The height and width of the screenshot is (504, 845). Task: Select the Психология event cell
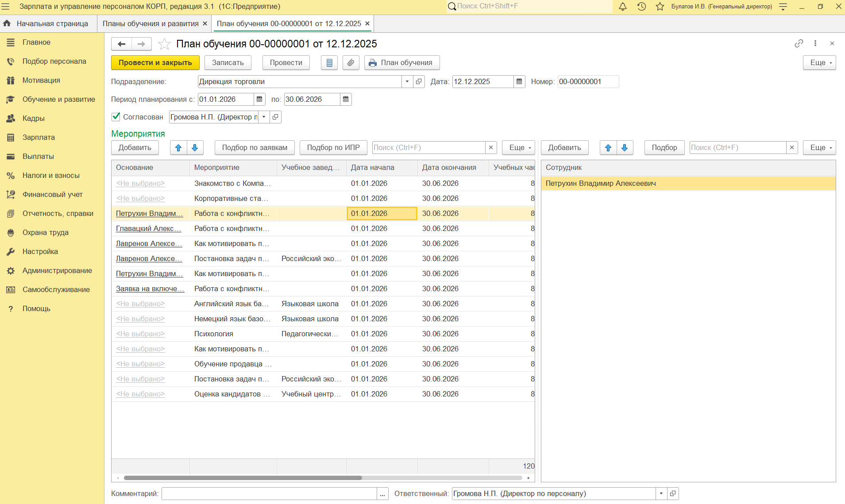[x=233, y=334]
